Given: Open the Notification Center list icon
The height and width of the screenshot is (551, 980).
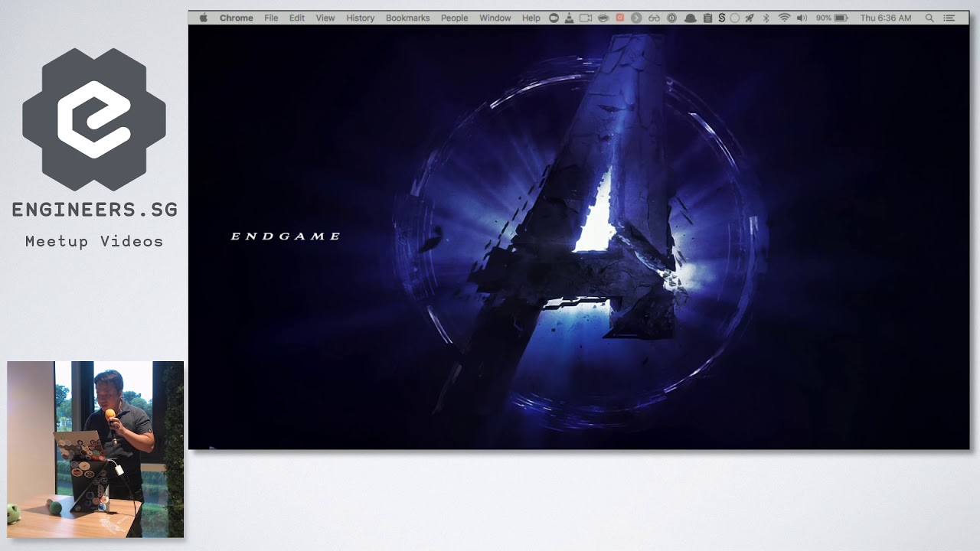Looking at the screenshot, I should 949,18.
